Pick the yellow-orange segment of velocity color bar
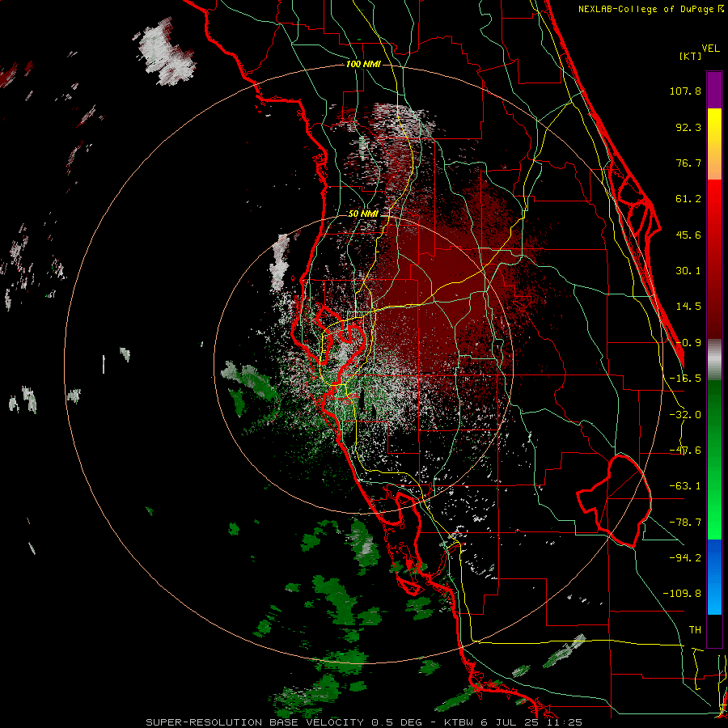Screen dimensions: 728x728 click(x=714, y=144)
